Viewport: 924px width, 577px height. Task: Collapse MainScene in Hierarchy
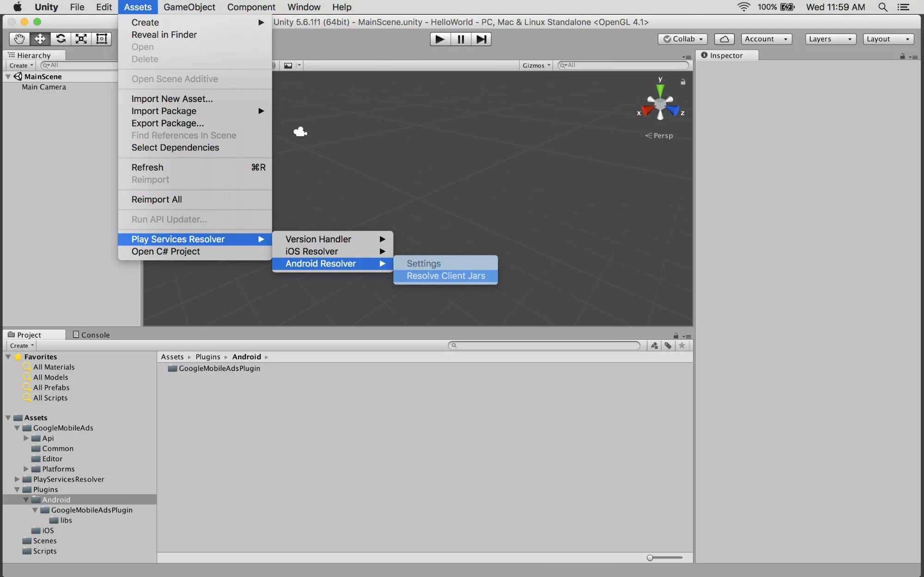[x=8, y=77]
